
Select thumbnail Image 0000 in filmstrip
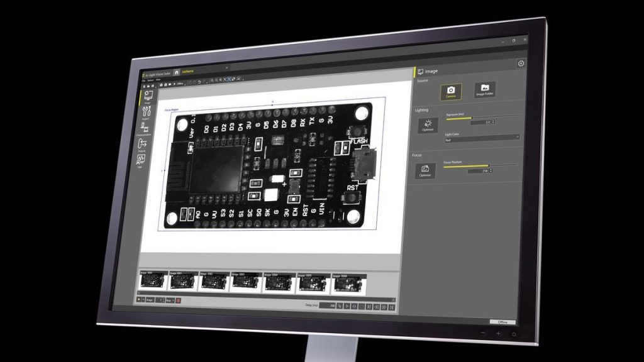(x=153, y=280)
